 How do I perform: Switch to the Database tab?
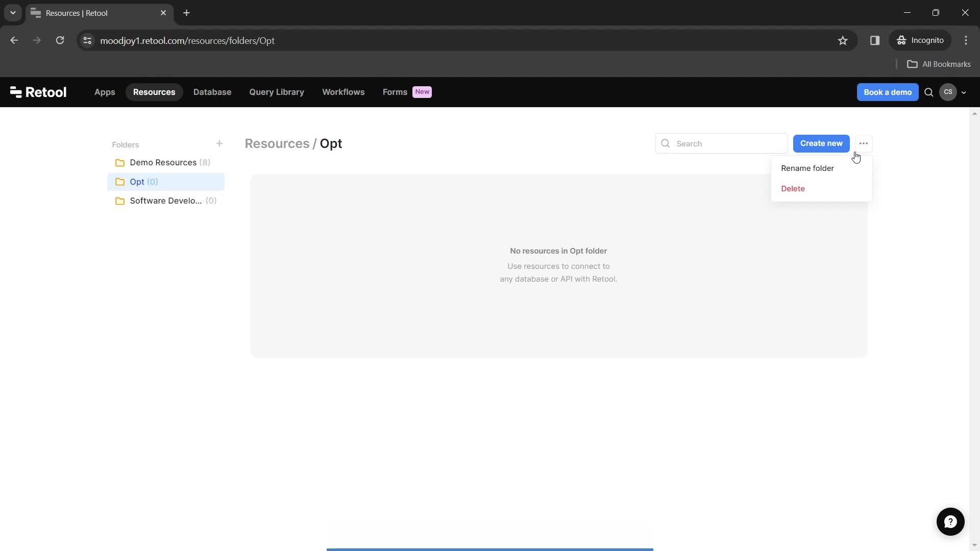click(212, 91)
